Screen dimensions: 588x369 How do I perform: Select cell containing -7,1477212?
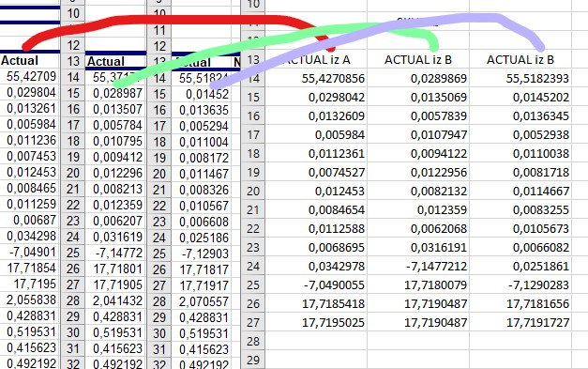[x=418, y=266]
